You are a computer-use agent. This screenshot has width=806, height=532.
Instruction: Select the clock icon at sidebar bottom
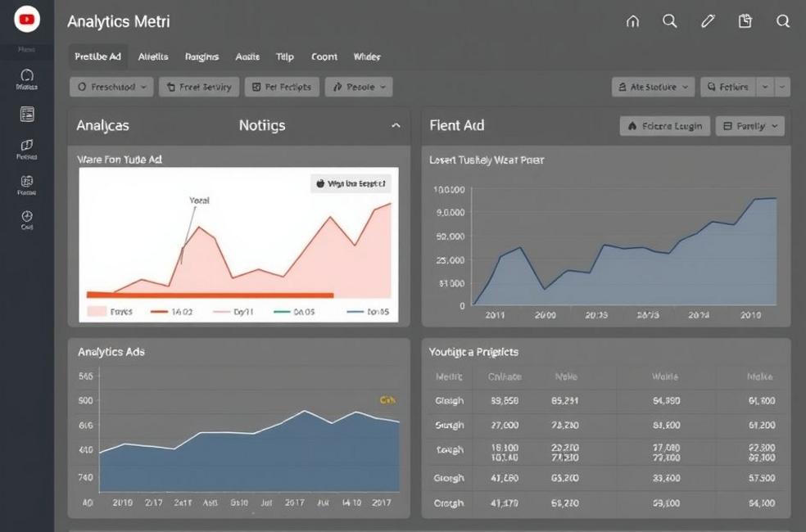[26, 217]
